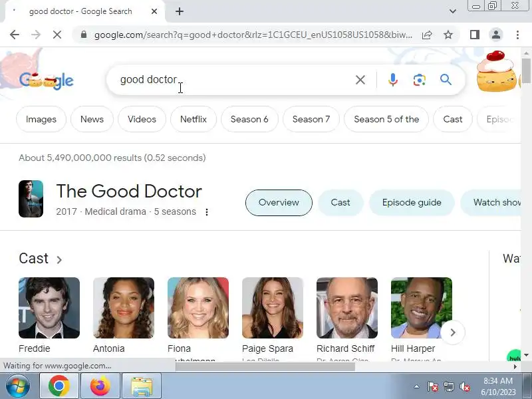Open Action Center flag icon

[x=433, y=386]
